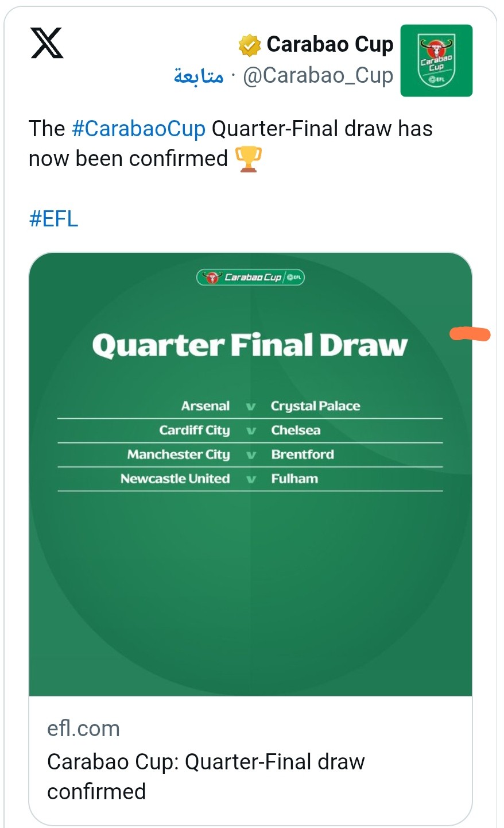Click the Arsenal v Crystal Palace fixture
Screen dimensions: 504x828
tap(250, 406)
